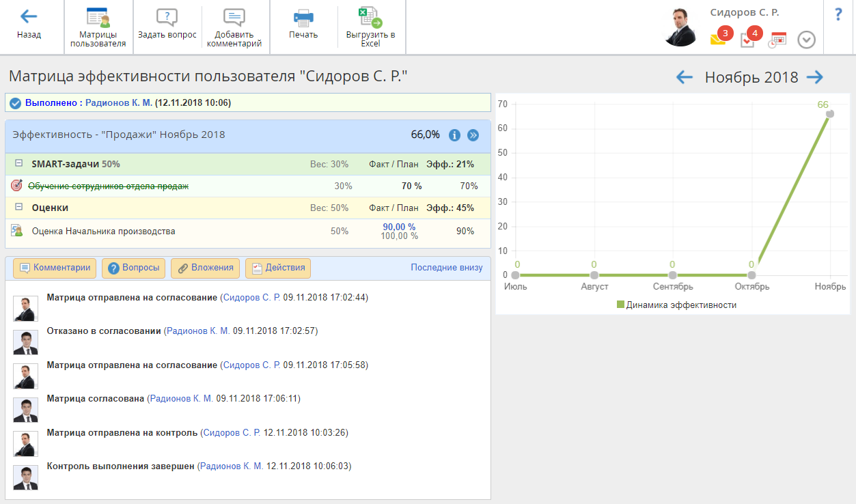Click the Ask question icon

(x=167, y=18)
